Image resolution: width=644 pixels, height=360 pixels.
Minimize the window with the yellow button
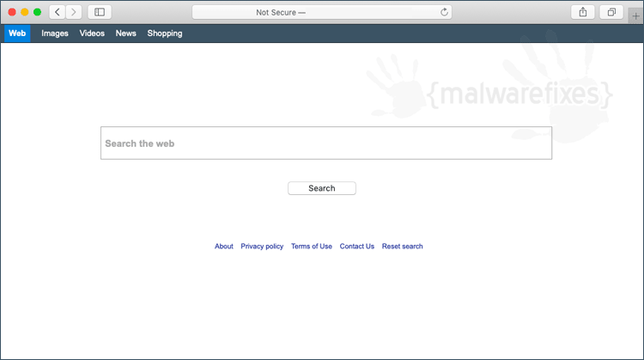click(25, 12)
